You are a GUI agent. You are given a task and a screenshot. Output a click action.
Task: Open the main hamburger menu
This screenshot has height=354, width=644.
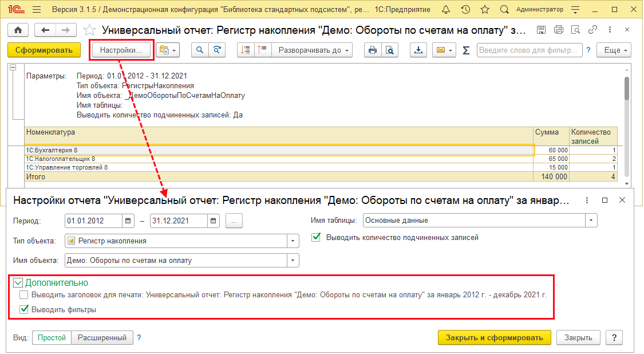point(37,10)
